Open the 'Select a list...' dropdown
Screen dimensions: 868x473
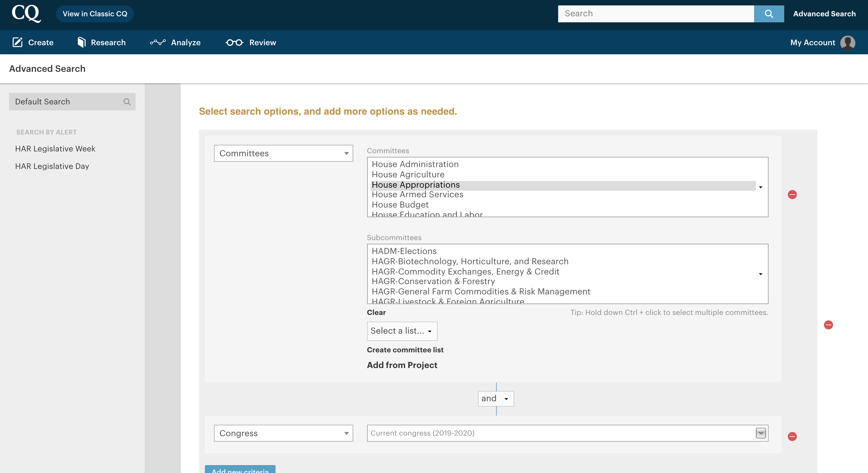point(402,331)
